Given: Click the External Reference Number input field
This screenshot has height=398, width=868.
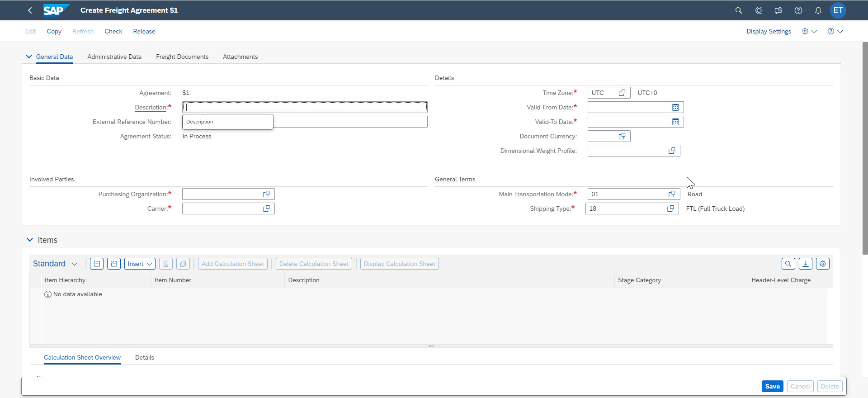Looking at the screenshot, I should [350, 122].
